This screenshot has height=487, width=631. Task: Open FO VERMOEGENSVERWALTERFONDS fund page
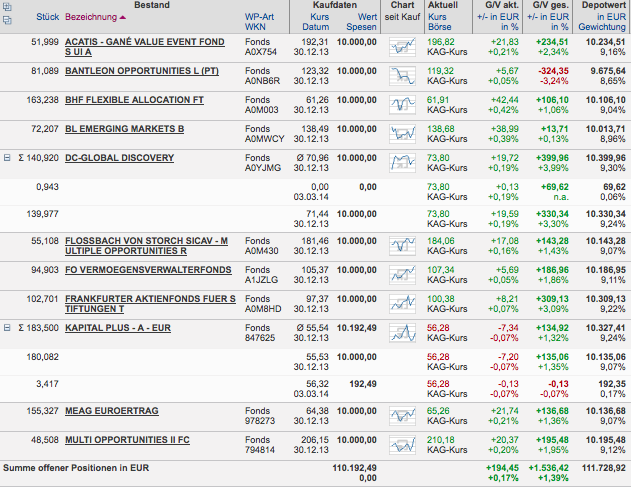tap(148, 270)
